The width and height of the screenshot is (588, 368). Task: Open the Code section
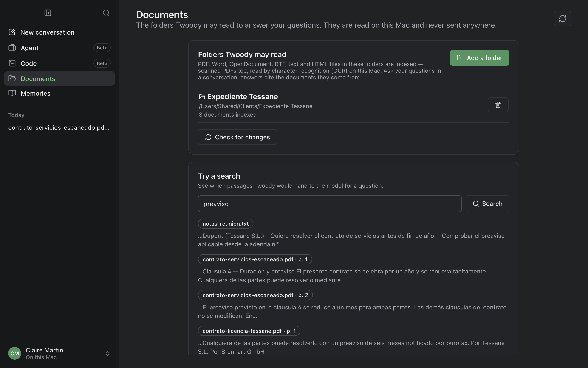coord(59,63)
